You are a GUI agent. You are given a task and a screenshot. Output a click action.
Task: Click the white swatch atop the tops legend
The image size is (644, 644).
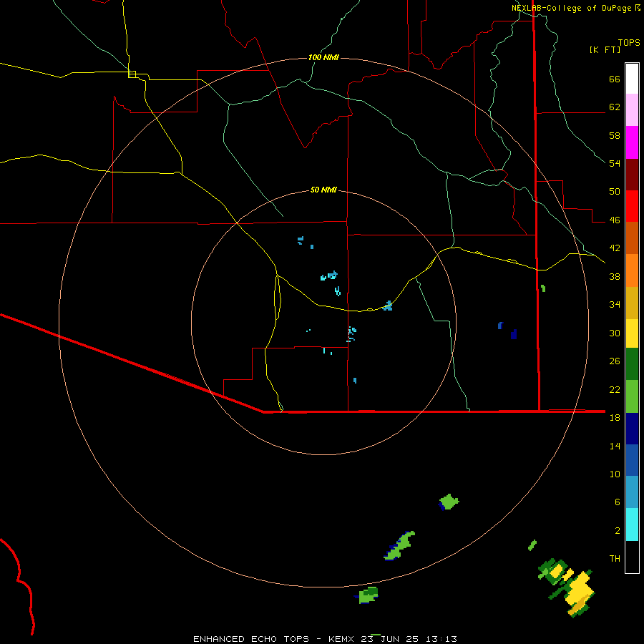pos(632,79)
